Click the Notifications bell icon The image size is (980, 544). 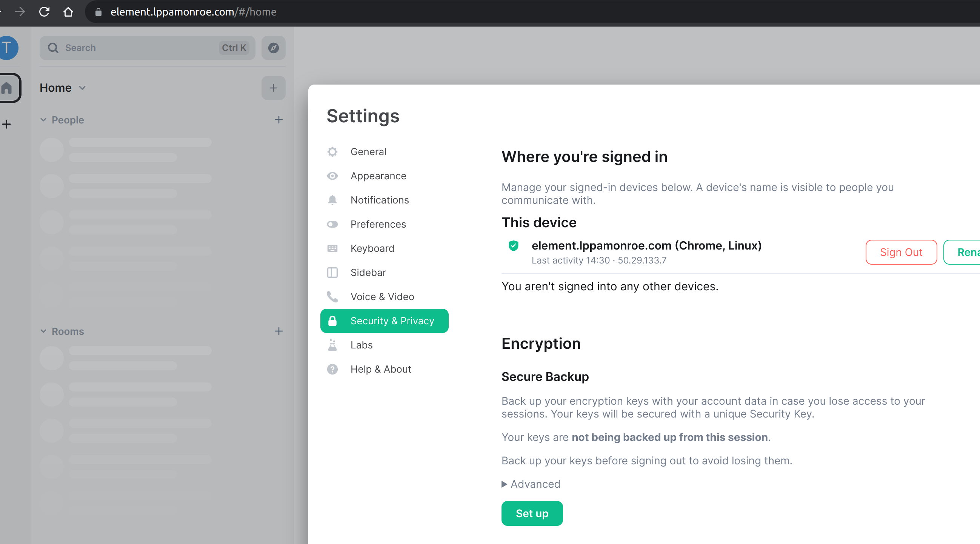pos(332,200)
